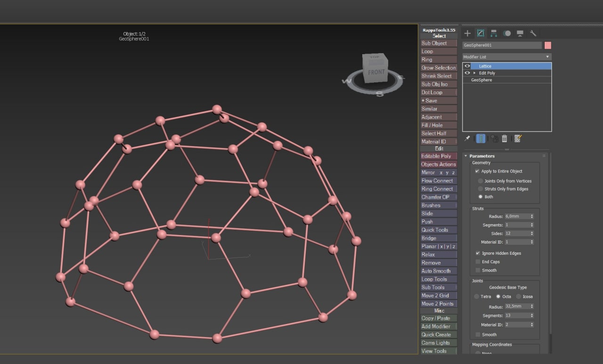Image resolution: width=603 pixels, height=364 pixels.
Task: Open the Create panel plus icon
Action: 467,33
